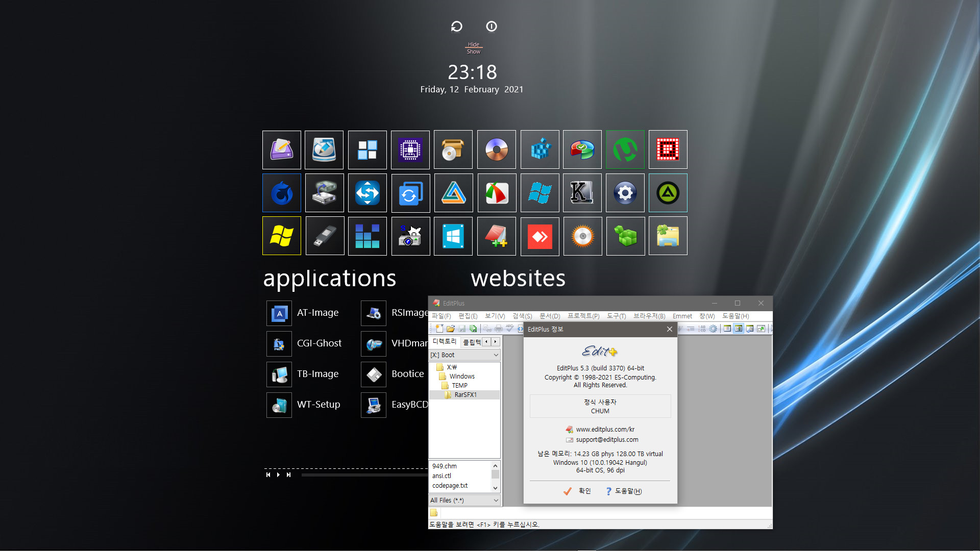Click the Show label under the power icons

coord(473,52)
